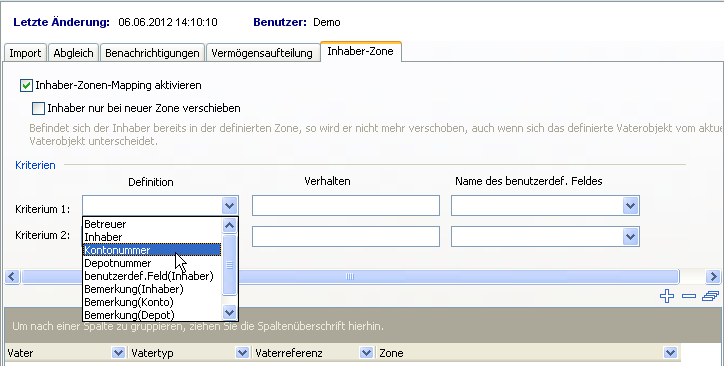Screen dimensions: 724x366
Task: Click the horizontal scrollbar left arrow
Action: [x=12, y=276]
